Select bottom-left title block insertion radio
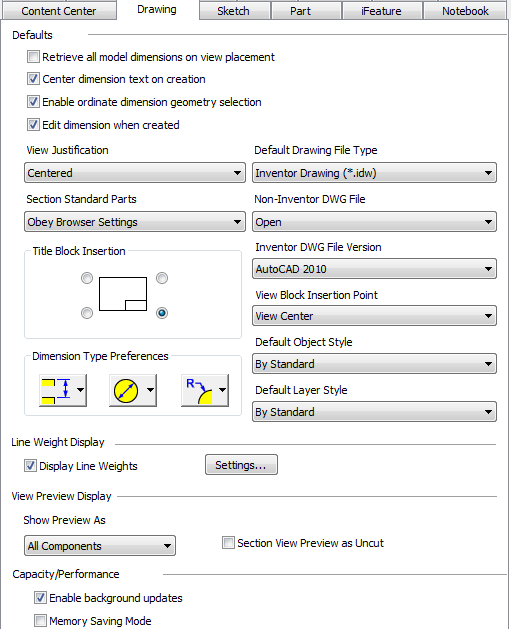Image resolution: width=511 pixels, height=629 pixels. [x=87, y=313]
